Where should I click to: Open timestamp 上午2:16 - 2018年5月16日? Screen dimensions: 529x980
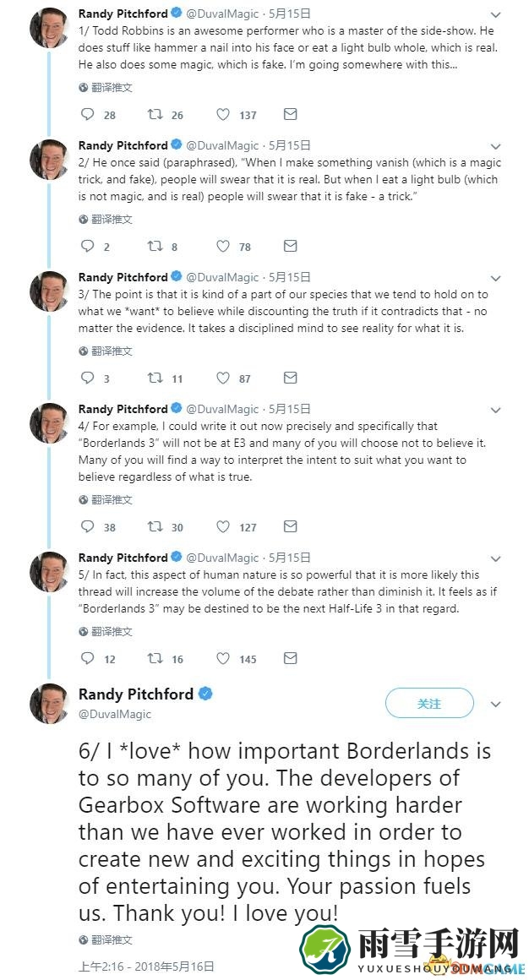145,966
